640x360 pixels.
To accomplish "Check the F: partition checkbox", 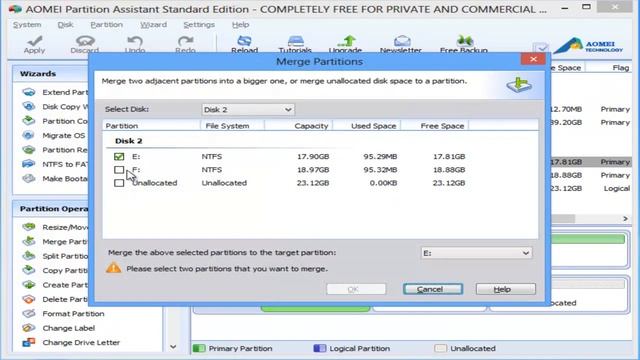I will tap(119, 169).
